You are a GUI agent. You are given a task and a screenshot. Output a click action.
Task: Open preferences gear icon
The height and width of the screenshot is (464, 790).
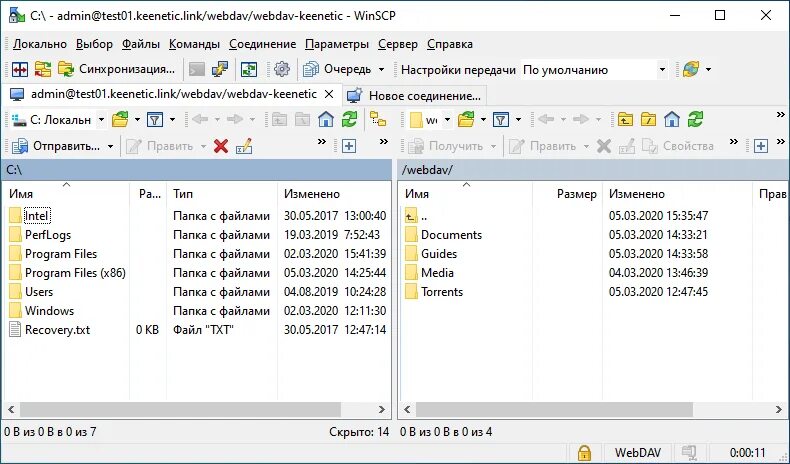tap(282, 69)
